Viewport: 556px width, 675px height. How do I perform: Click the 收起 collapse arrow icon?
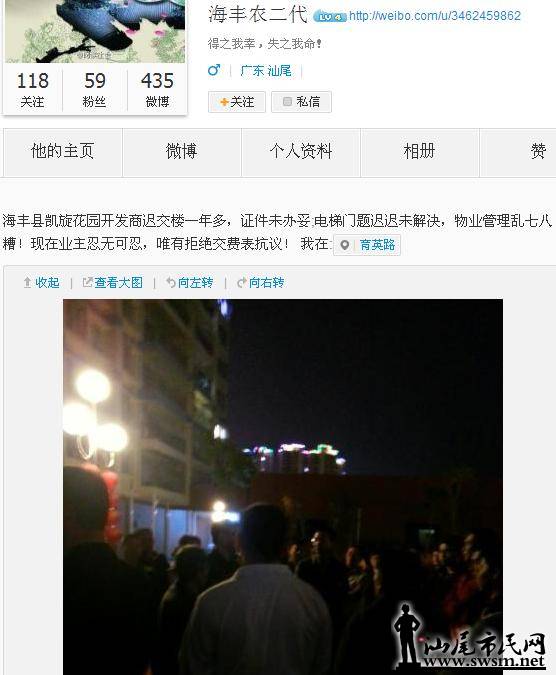coord(27,282)
